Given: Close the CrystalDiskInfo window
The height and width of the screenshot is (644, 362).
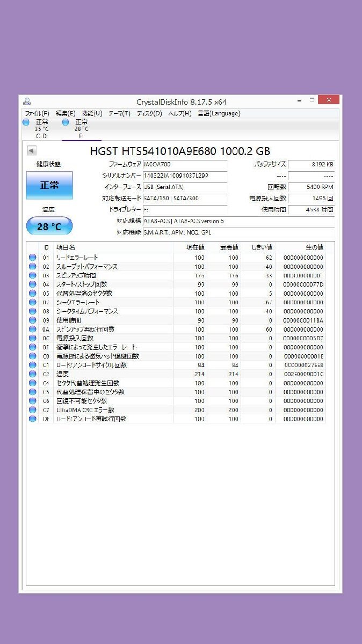Looking at the screenshot, I should click(x=328, y=100).
